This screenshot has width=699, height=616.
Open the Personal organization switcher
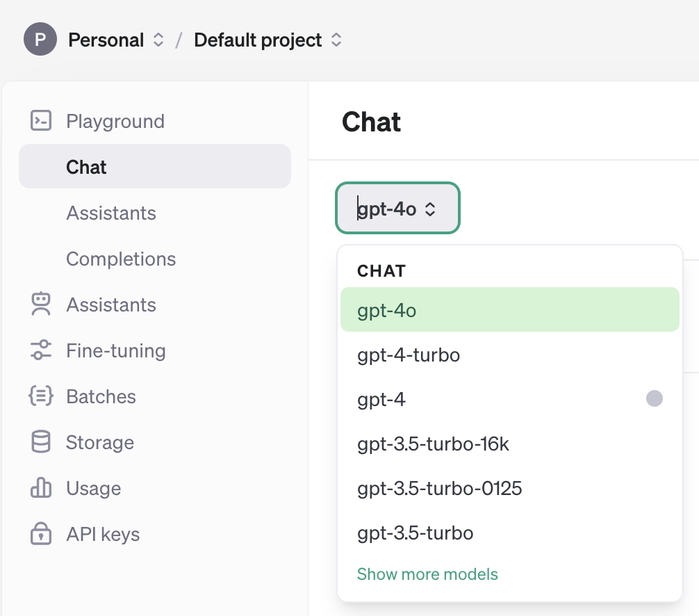click(x=116, y=40)
